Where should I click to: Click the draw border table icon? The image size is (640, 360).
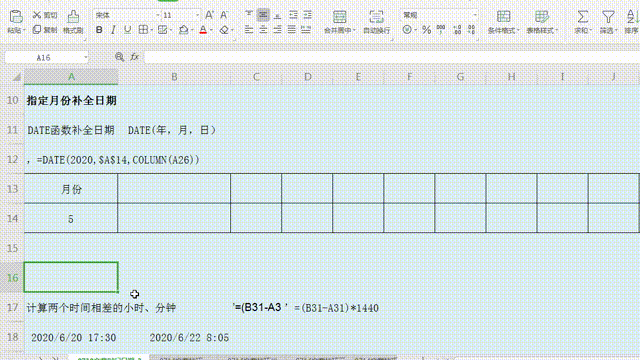point(162,30)
